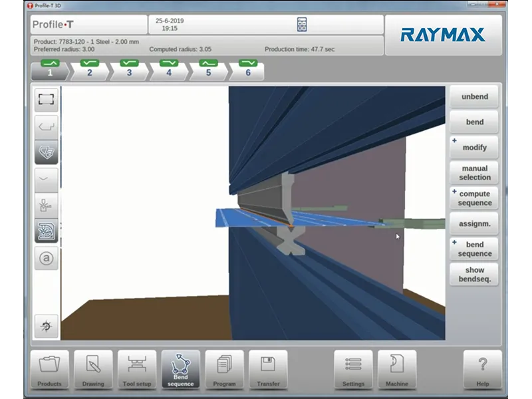The width and height of the screenshot is (532, 399).
Task: Click the view orientation compass icon
Action: (x=46, y=326)
